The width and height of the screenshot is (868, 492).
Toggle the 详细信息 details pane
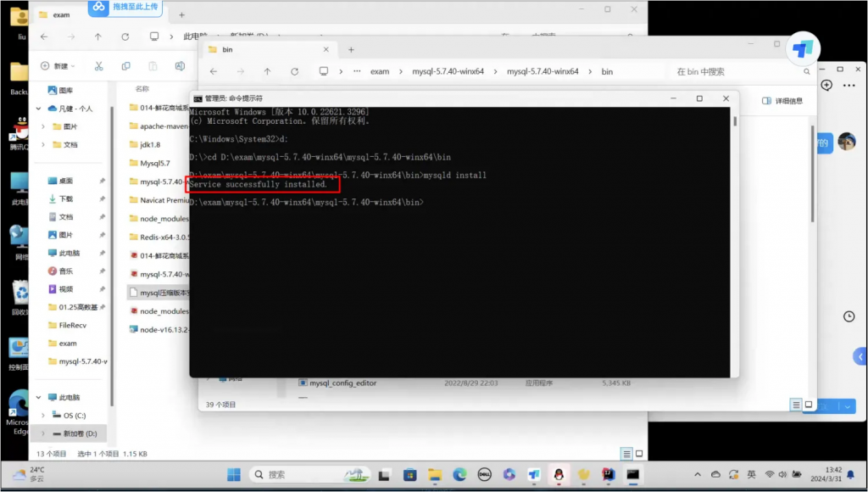[x=782, y=101]
